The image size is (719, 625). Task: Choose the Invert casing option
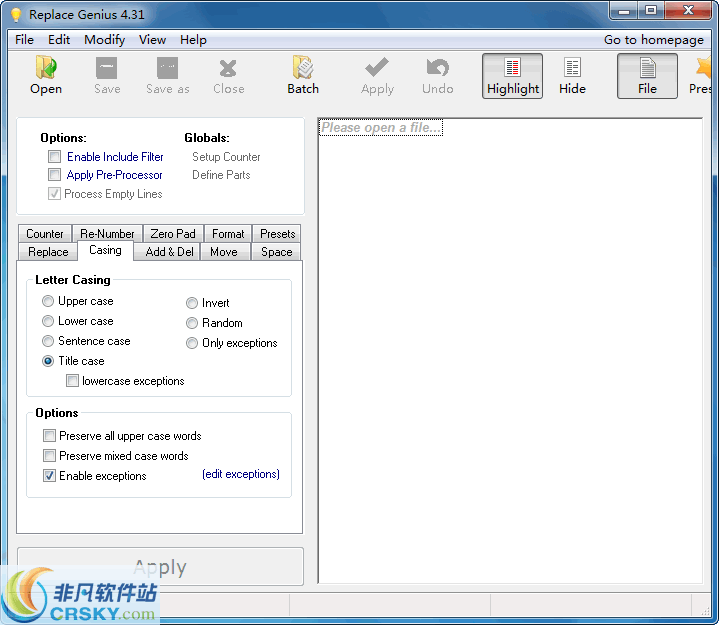192,303
